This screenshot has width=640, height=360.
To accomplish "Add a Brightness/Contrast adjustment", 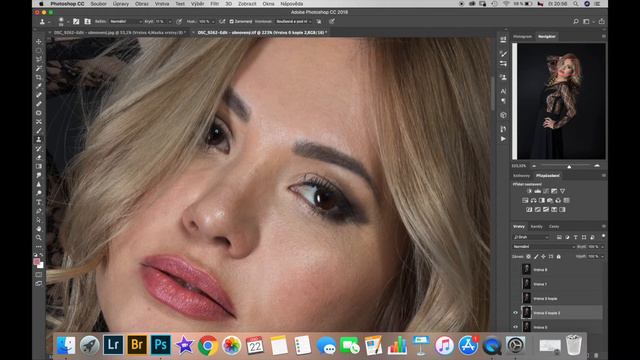I will (529, 191).
